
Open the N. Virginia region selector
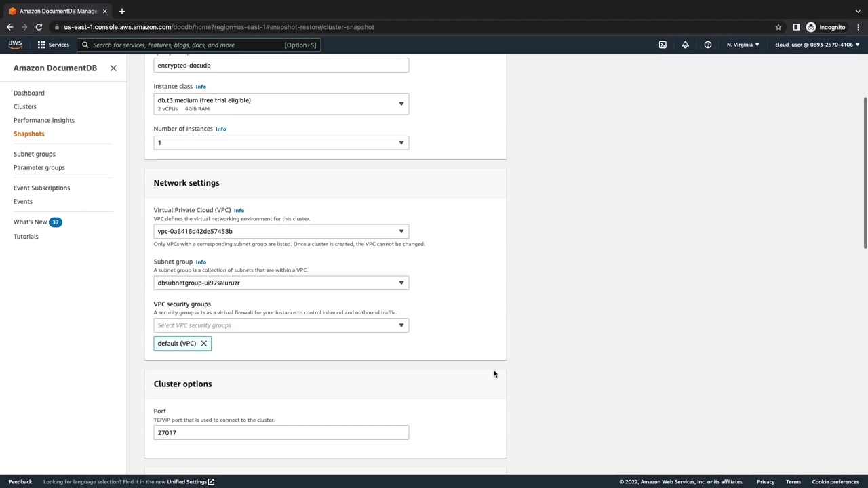point(743,45)
